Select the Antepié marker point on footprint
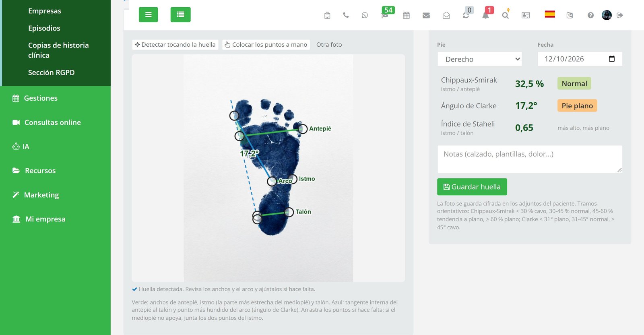Screen dimensions: 644x335 pos(303,129)
